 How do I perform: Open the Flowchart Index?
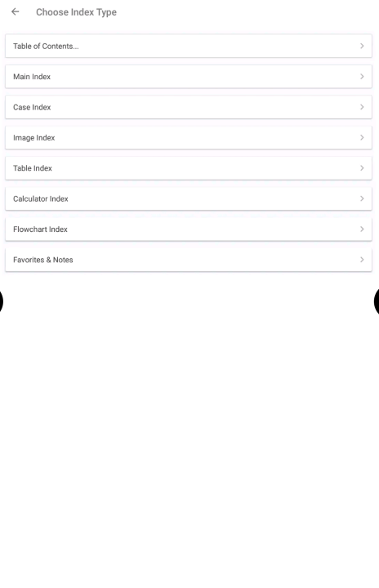(x=189, y=229)
